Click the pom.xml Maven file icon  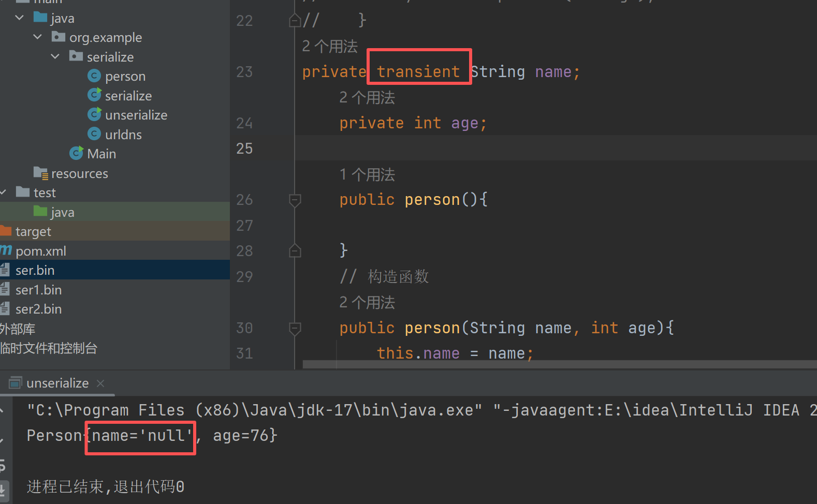[x=6, y=251]
